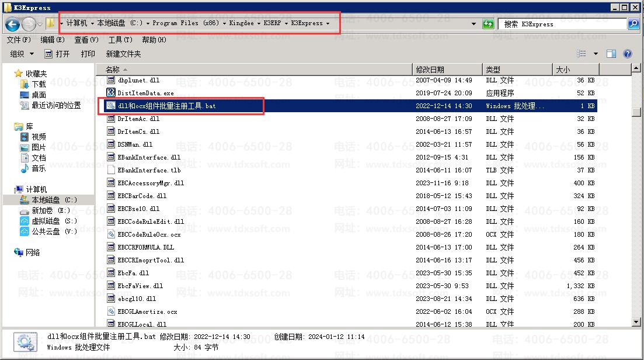Click the 网络 network icon
The image size is (644, 360).
point(19,252)
